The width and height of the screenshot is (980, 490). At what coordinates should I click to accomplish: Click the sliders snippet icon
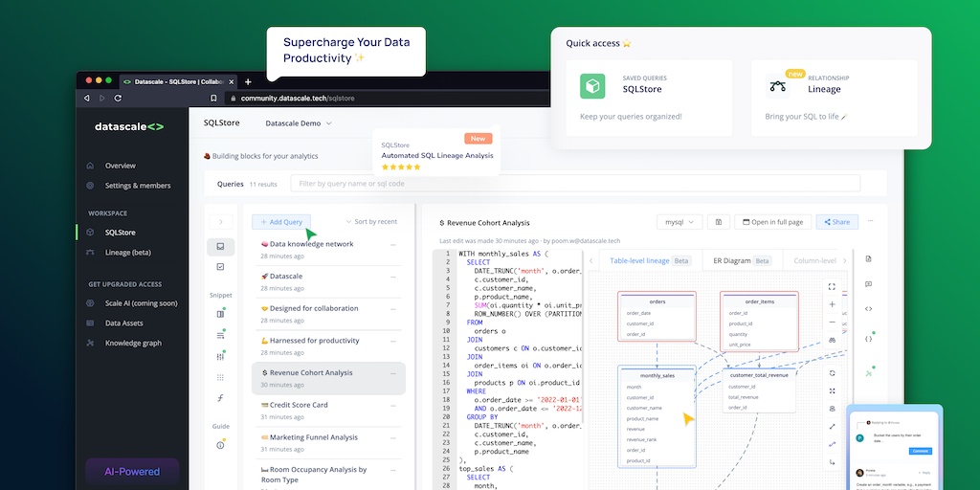(221, 357)
